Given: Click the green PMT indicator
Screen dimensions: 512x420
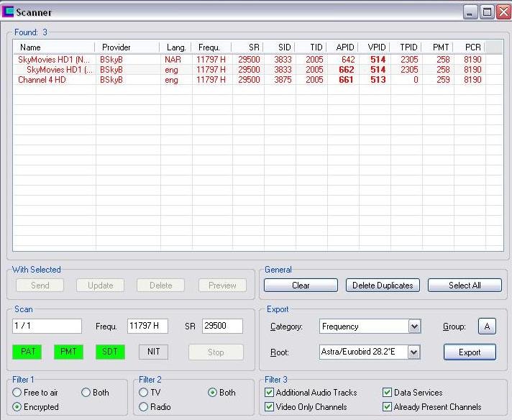Looking at the screenshot, I should tap(68, 352).
